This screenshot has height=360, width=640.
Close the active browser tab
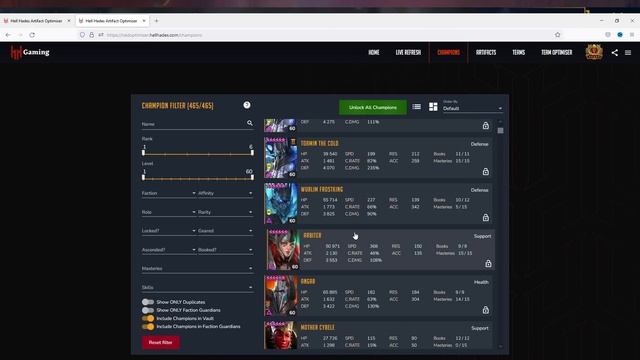(144, 20)
